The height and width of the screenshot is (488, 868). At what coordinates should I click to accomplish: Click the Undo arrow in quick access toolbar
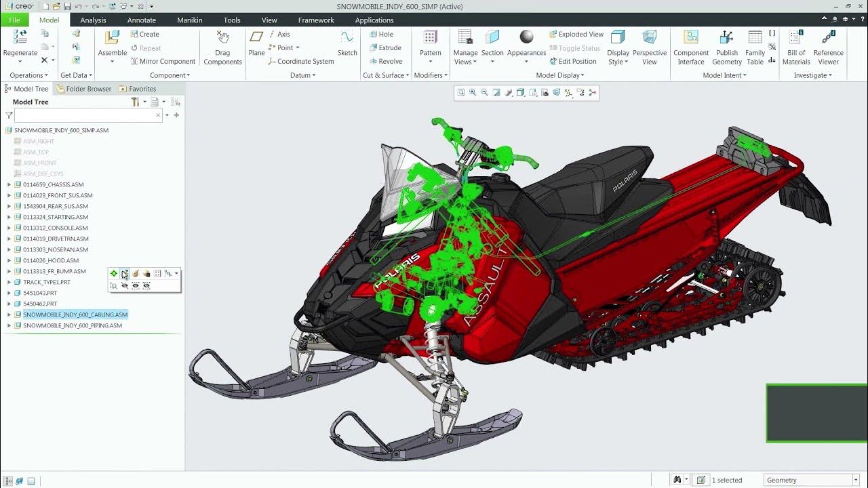coord(79,6)
